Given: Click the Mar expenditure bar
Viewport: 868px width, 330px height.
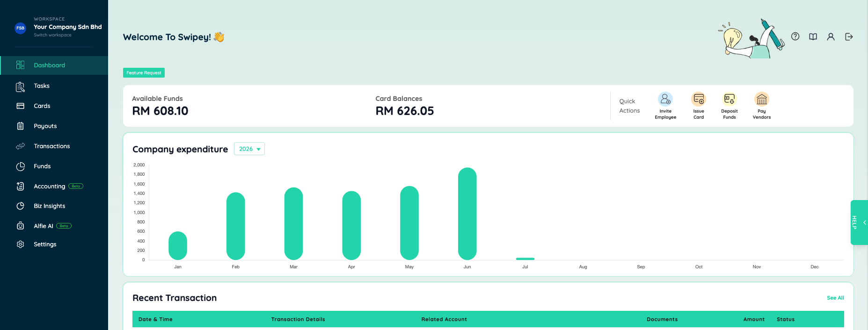Looking at the screenshot, I should click(293, 223).
